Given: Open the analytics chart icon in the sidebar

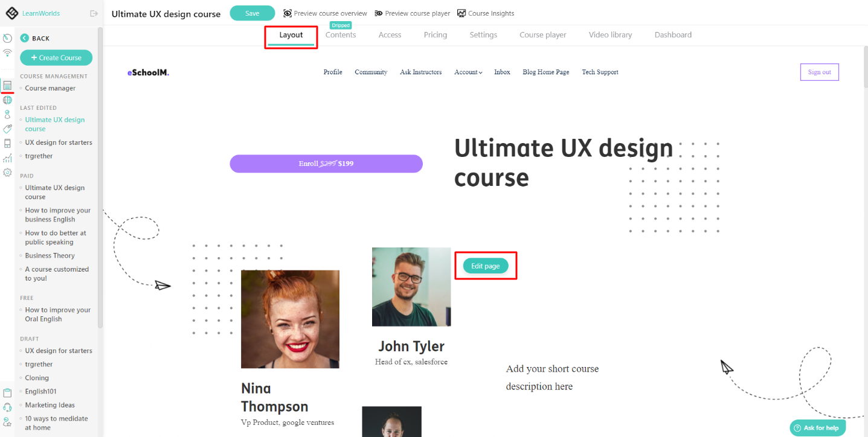Looking at the screenshot, I should coord(7,158).
